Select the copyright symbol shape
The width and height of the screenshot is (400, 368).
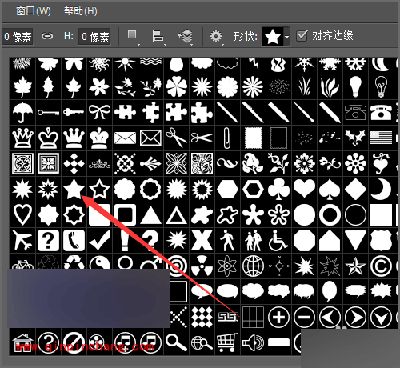point(381,266)
